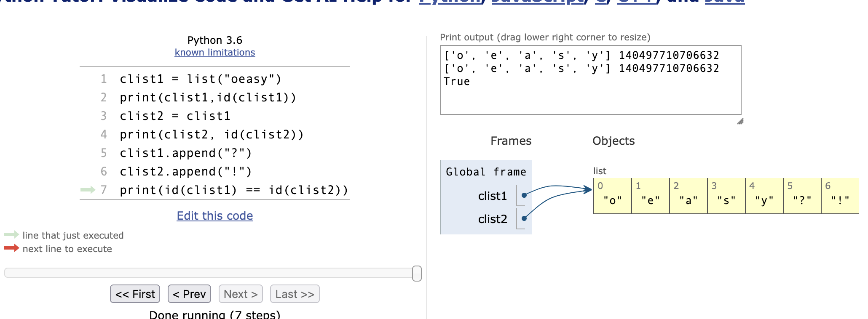Click list cell index 4 containing "y"
This screenshot has width=868, height=319.
pos(764,196)
